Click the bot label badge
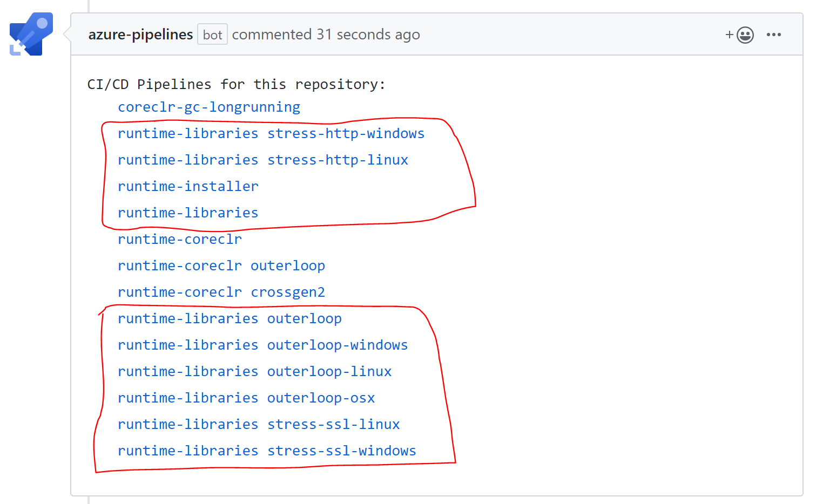 tap(212, 35)
